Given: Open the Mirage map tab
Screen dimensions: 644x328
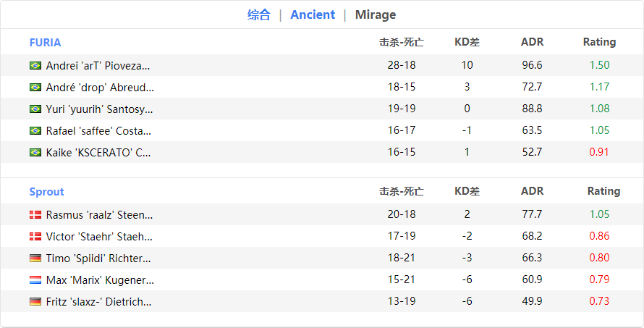Looking at the screenshot, I should click(375, 14).
